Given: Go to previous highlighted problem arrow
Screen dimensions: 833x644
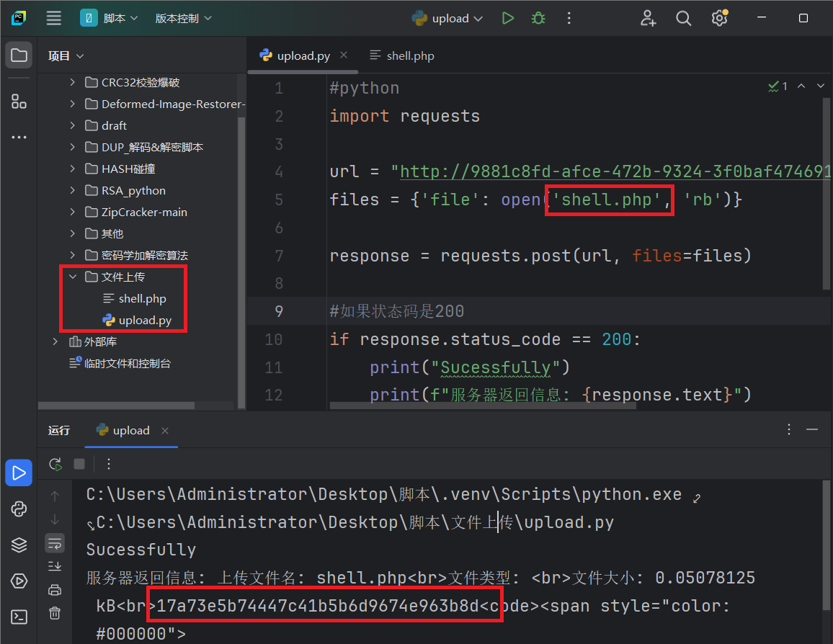Looking at the screenshot, I should click(801, 86).
